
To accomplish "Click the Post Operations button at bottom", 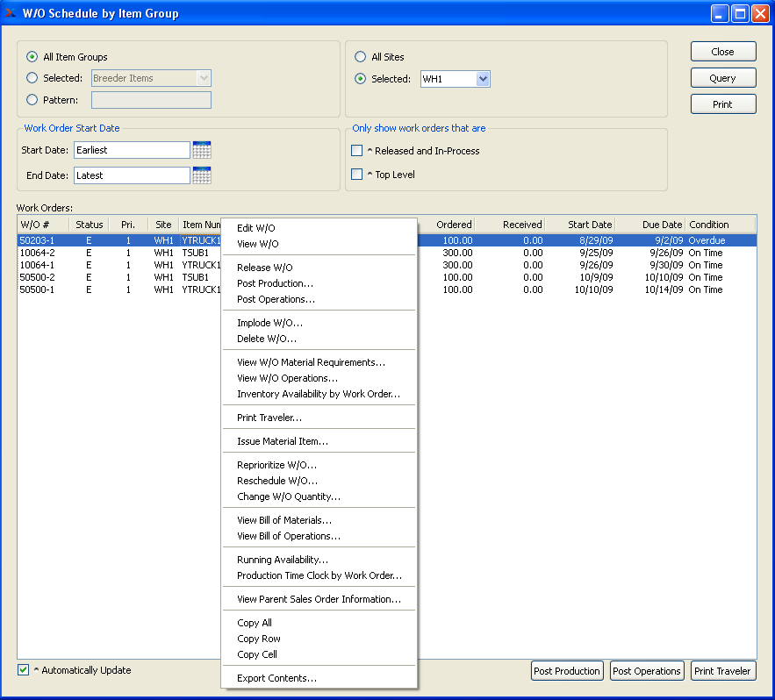I will pos(646,671).
